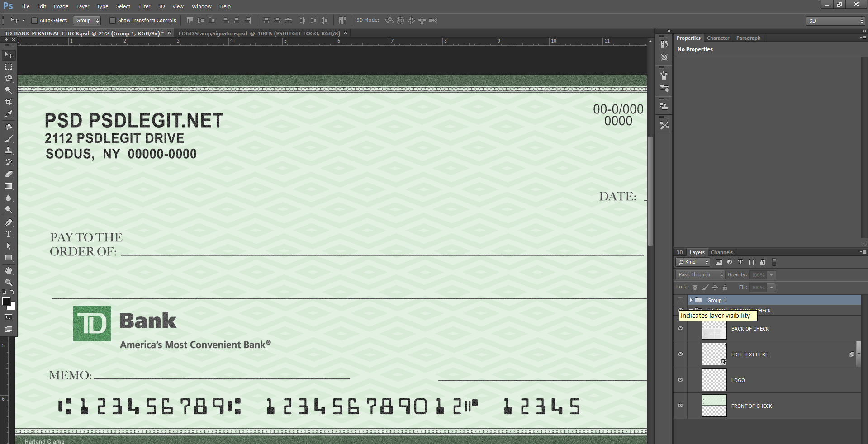
Task: Hide the EDIT TEXT HERE layer
Action: click(x=680, y=354)
